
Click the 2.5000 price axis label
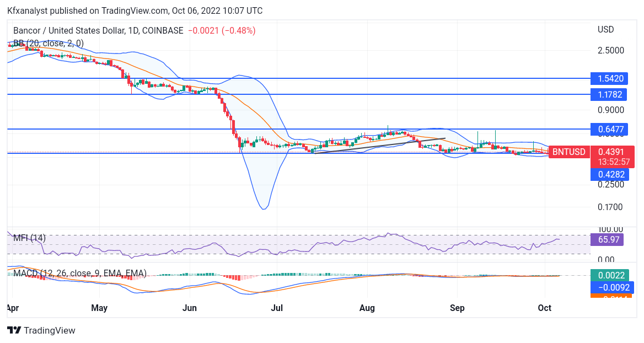coord(611,51)
